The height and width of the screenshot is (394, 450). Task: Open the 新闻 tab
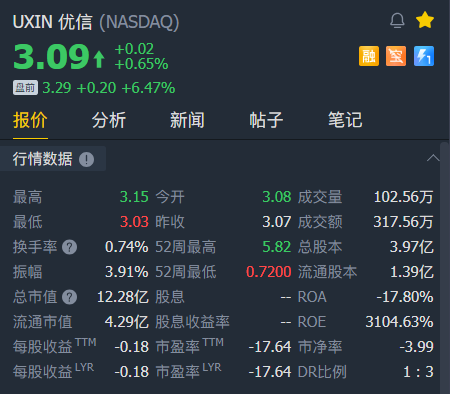(187, 120)
